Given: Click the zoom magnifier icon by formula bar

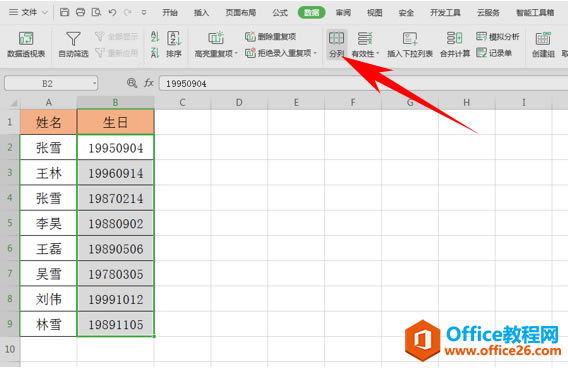Looking at the screenshot, I should (x=132, y=83).
